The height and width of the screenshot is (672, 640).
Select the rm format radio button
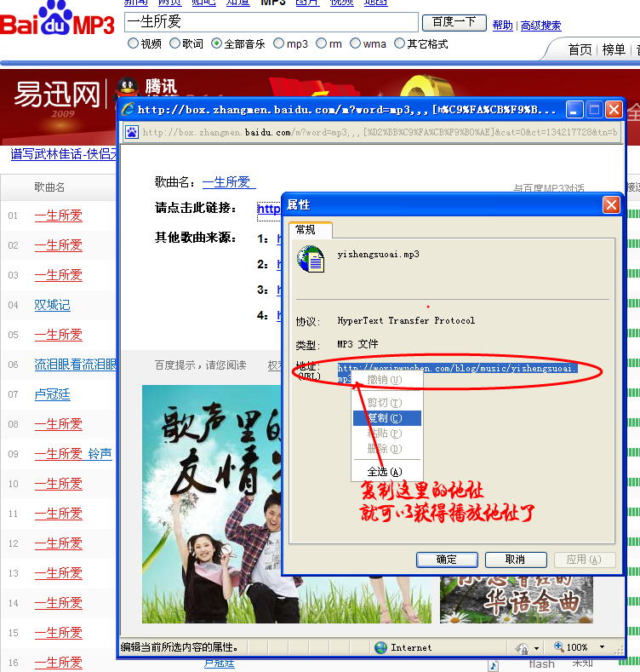coord(322,43)
